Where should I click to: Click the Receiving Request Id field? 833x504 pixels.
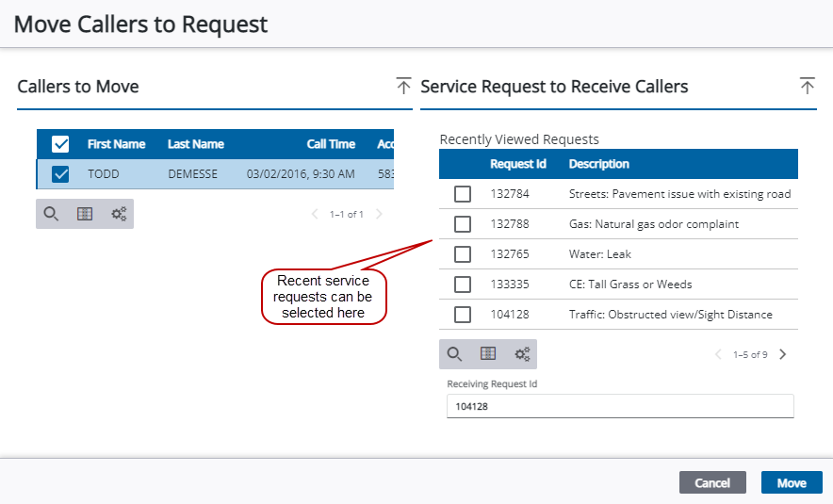coord(619,407)
